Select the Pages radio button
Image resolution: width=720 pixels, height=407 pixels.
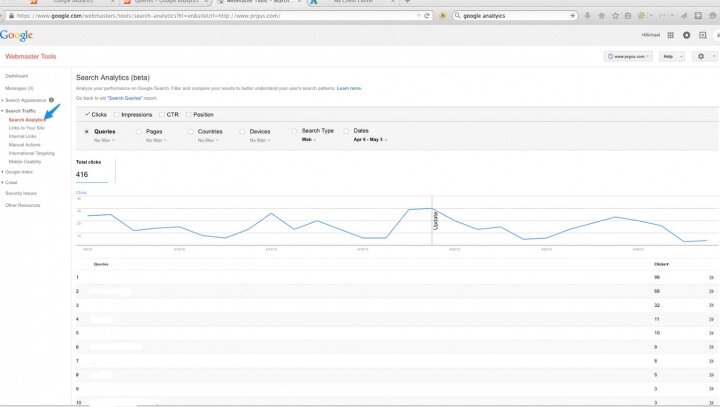pyautogui.click(x=139, y=131)
